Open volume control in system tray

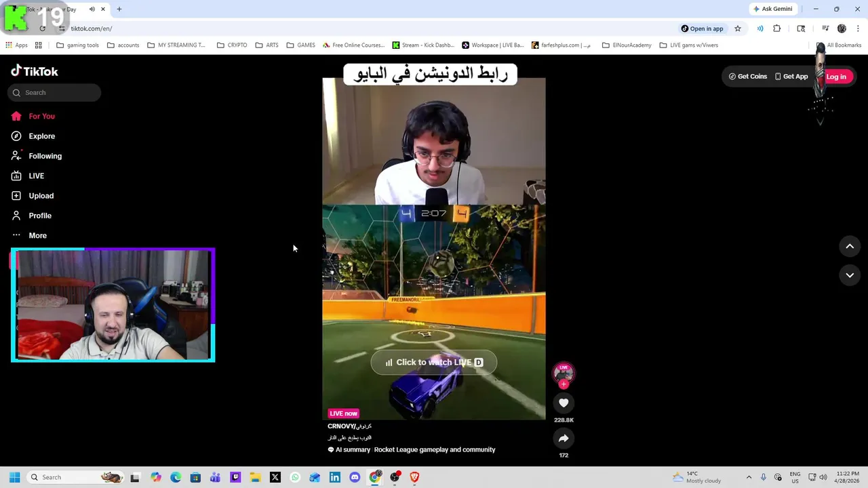[823, 477]
